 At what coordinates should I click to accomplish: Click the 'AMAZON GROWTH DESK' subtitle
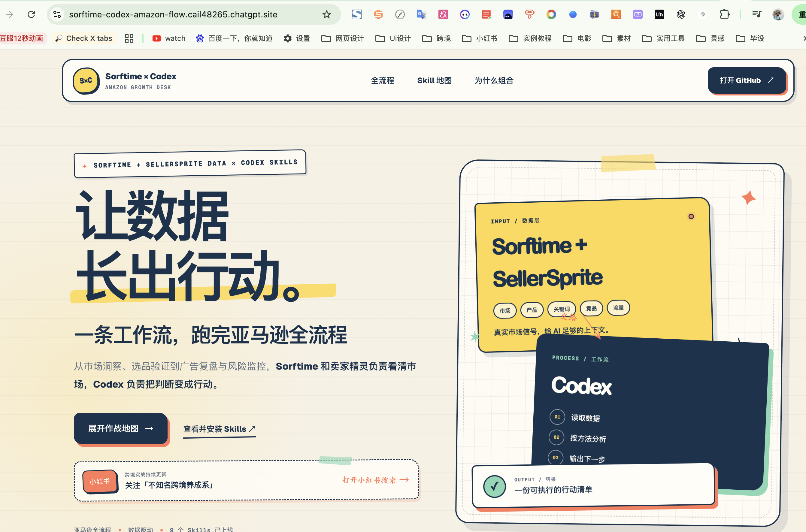[x=138, y=87]
